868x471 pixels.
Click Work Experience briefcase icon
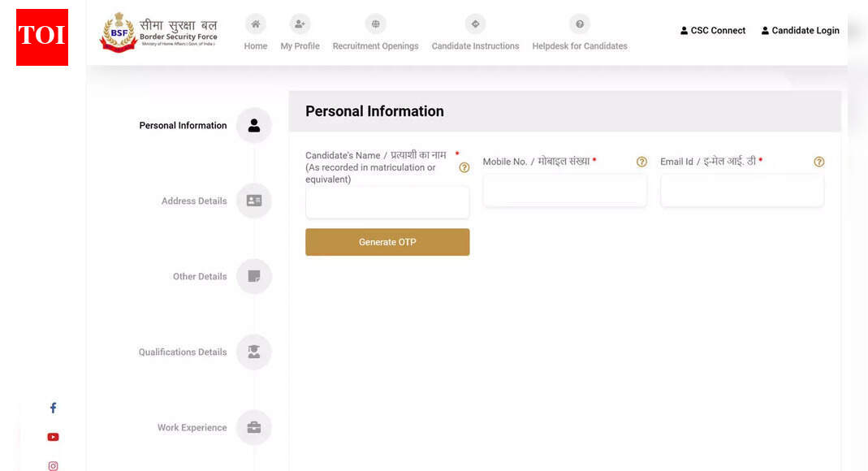click(x=254, y=427)
